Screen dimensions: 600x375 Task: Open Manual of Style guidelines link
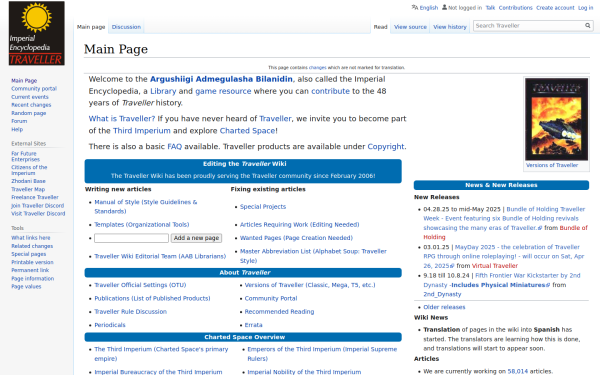[x=146, y=207]
